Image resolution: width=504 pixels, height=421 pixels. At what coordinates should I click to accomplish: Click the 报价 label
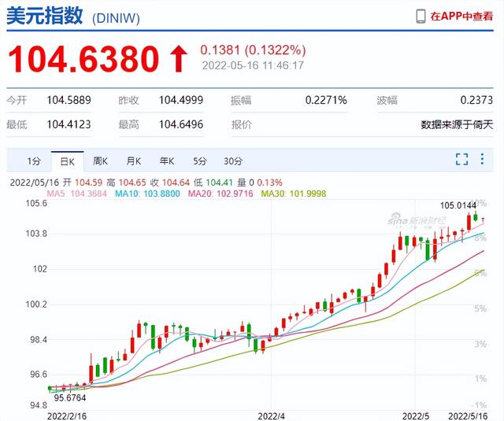pos(242,124)
